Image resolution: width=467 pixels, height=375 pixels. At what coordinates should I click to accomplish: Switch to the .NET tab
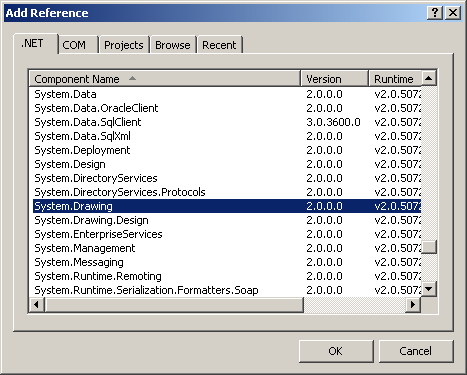point(36,43)
